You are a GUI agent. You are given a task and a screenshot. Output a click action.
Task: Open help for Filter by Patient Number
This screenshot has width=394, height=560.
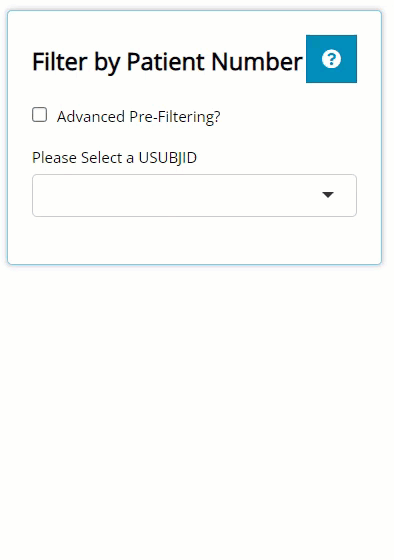(331, 59)
